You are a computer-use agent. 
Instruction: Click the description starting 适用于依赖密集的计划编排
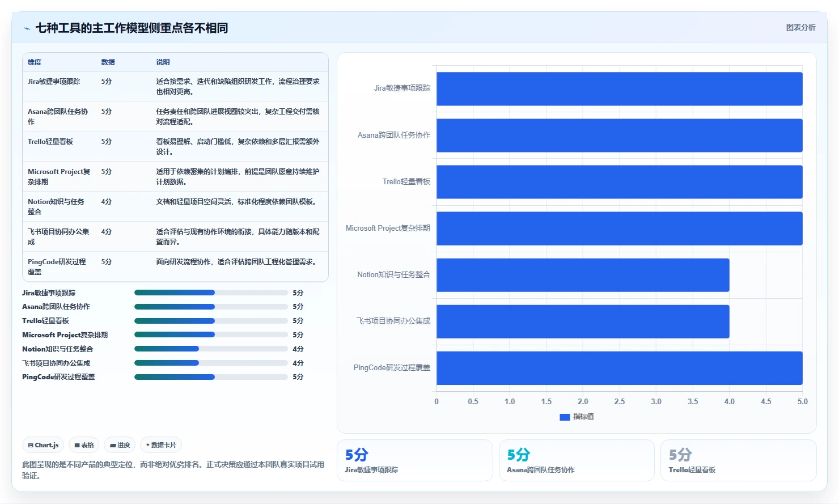point(238,176)
